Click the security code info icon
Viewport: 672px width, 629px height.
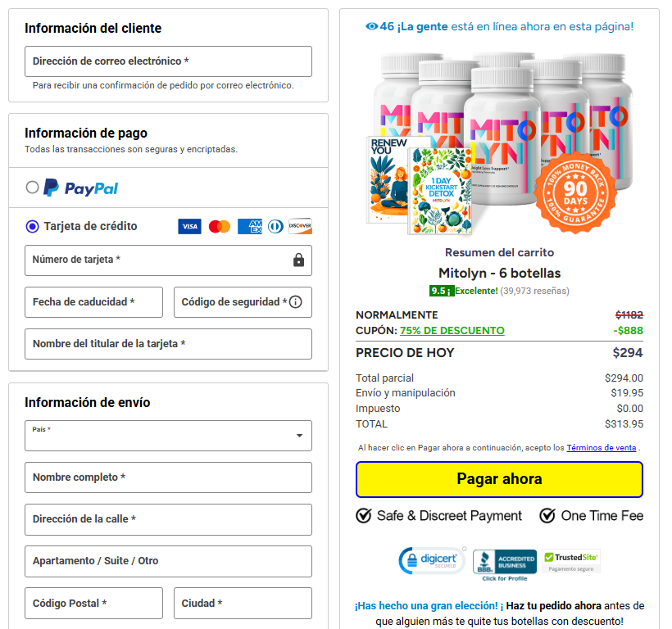point(295,302)
